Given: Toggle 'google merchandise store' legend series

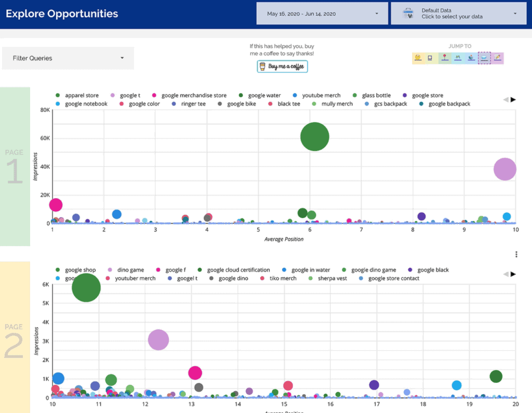Looking at the screenshot, I should [189, 95].
